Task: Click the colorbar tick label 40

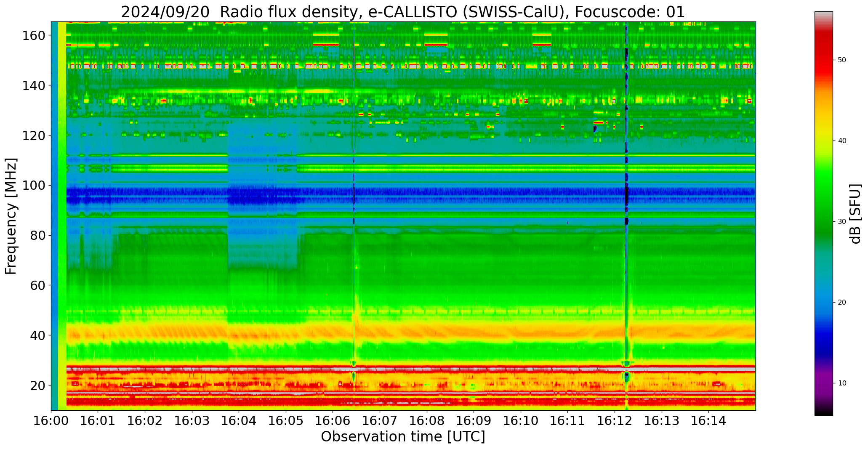Action: [842, 141]
